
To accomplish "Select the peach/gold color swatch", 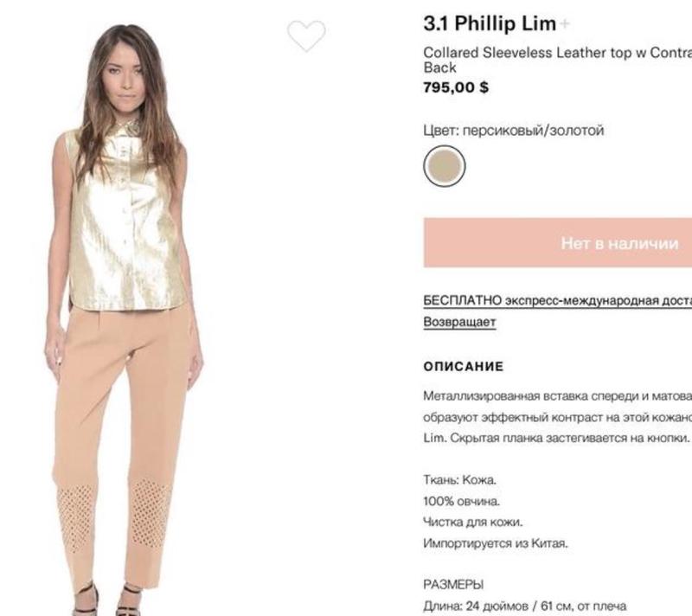I will pyautogui.click(x=445, y=166).
